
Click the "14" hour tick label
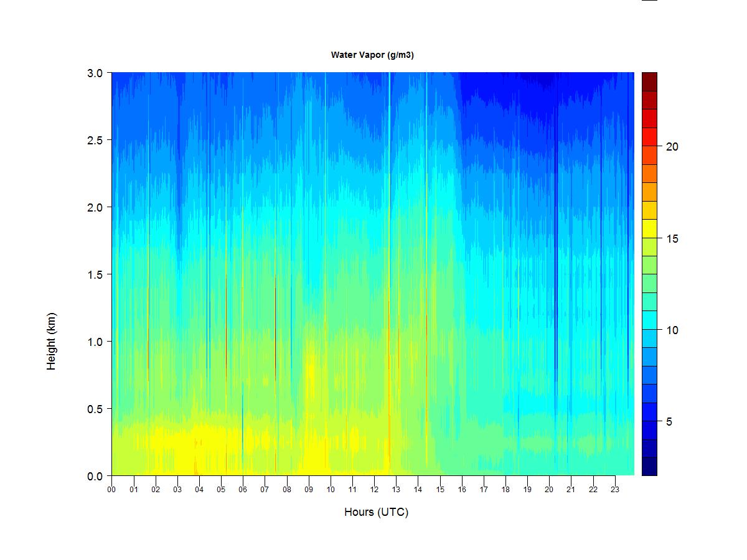[x=418, y=490]
